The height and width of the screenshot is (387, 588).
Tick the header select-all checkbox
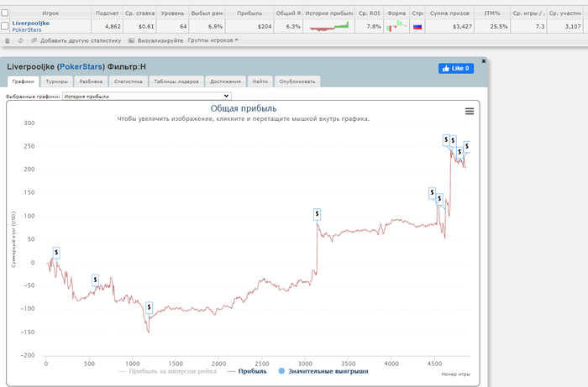click(5, 13)
